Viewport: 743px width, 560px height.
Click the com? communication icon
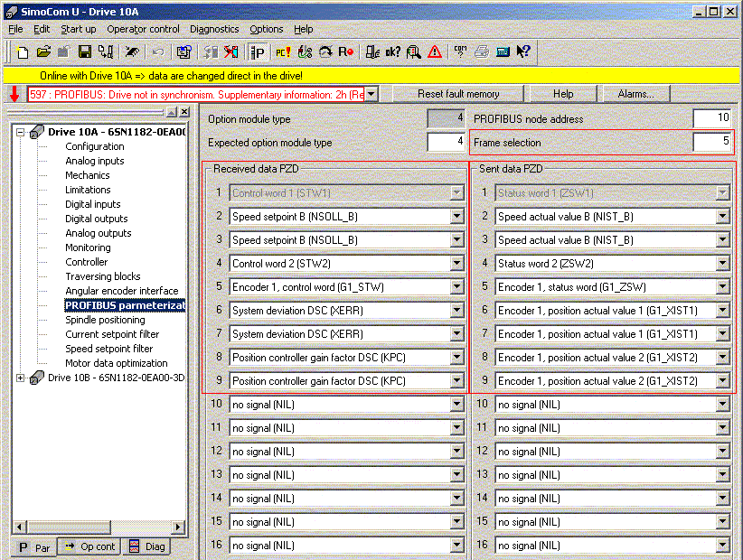tap(460, 51)
